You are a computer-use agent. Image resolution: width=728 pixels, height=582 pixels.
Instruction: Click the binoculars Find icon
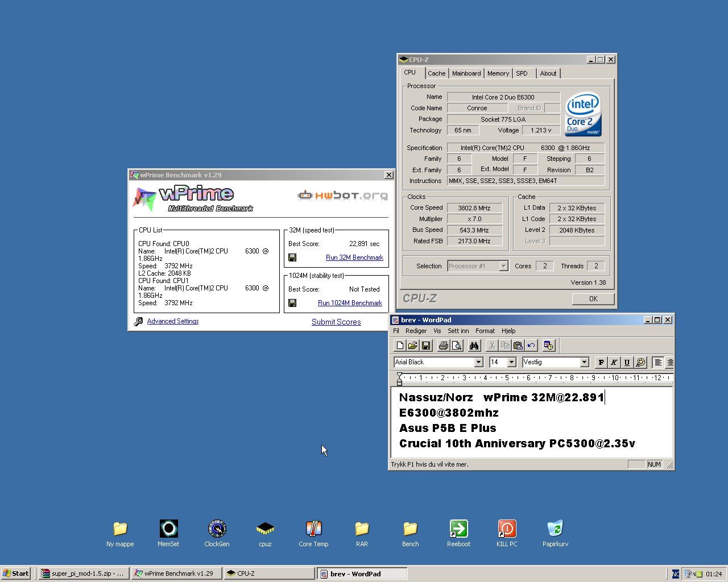point(474,345)
